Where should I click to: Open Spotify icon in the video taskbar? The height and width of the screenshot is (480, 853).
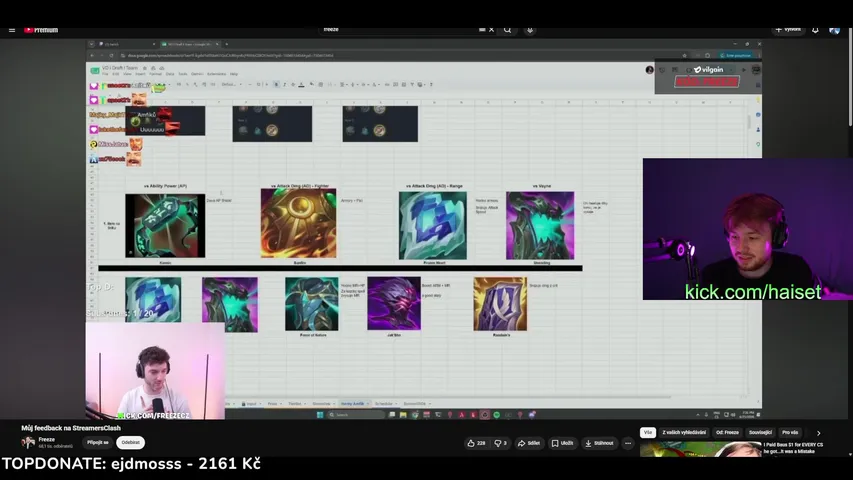497,415
